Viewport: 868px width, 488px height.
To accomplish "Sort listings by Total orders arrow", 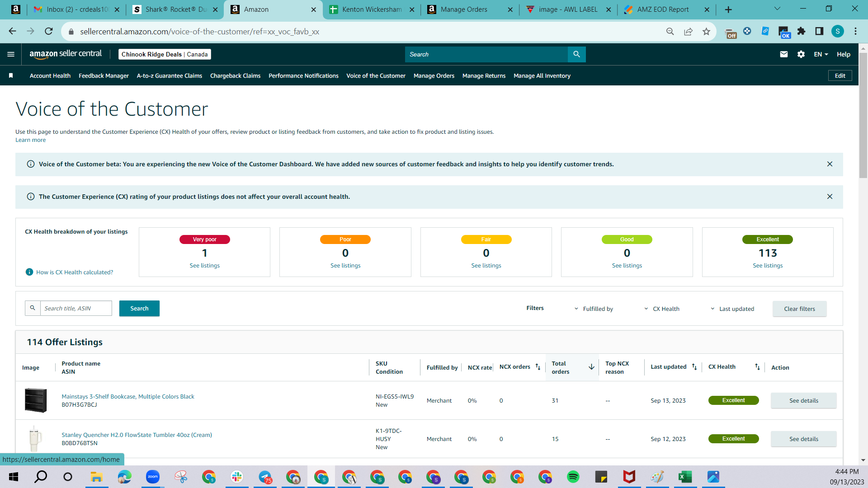I will 591,367.
